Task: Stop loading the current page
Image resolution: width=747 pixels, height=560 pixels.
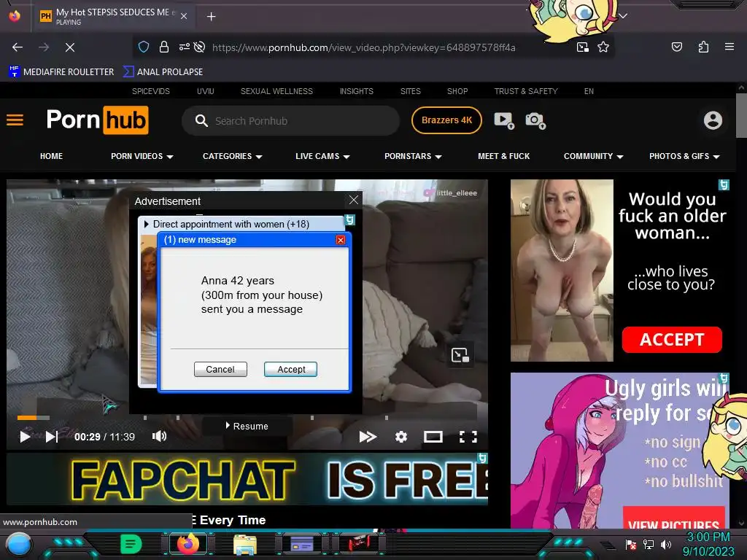Action: coord(69,47)
